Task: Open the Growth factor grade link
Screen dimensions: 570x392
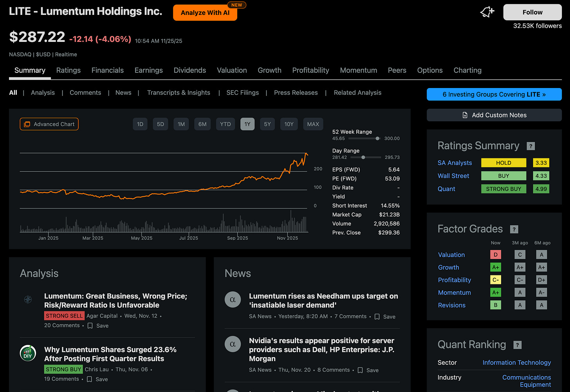Action: point(449,268)
